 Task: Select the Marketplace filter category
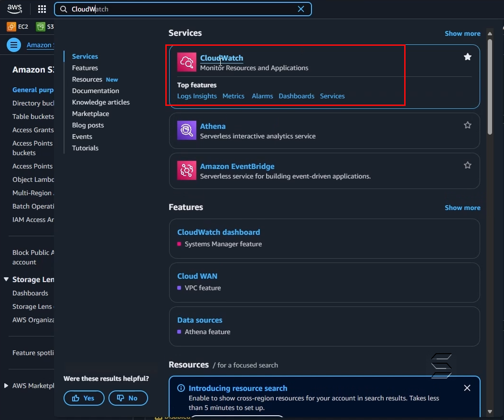(91, 114)
